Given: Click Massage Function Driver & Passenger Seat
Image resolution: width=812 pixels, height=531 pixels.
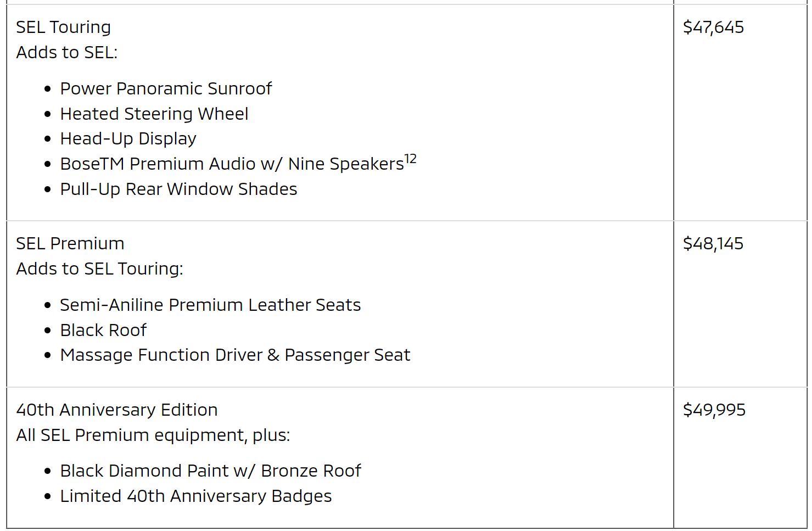Looking at the screenshot, I should (235, 355).
